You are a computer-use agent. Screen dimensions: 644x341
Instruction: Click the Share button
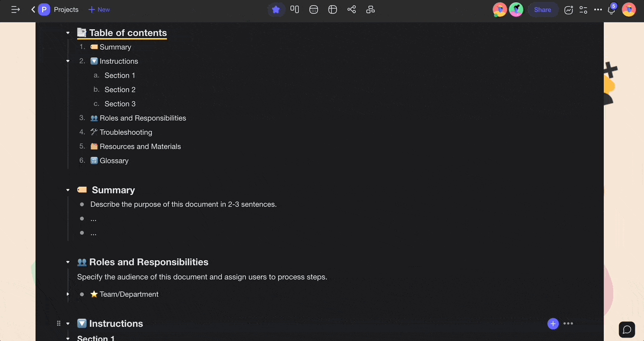click(542, 9)
